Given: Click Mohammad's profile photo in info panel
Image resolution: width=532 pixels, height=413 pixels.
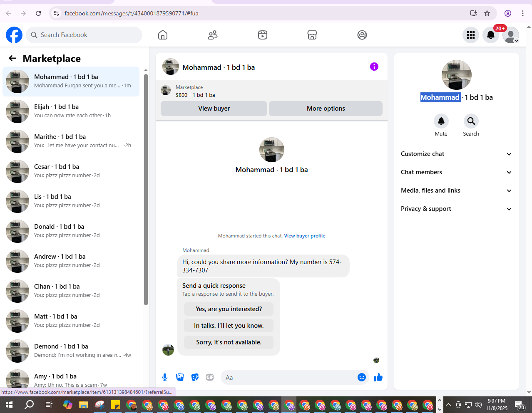Looking at the screenshot, I should point(457,75).
